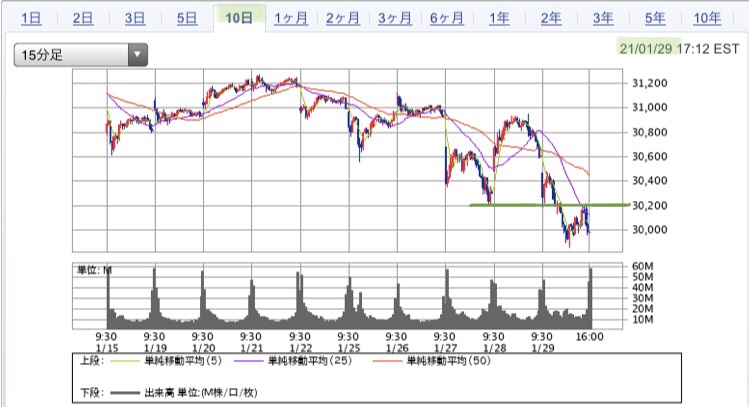Click the 1/28 date label
The image size is (749, 407).
pyautogui.click(x=494, y=348)
